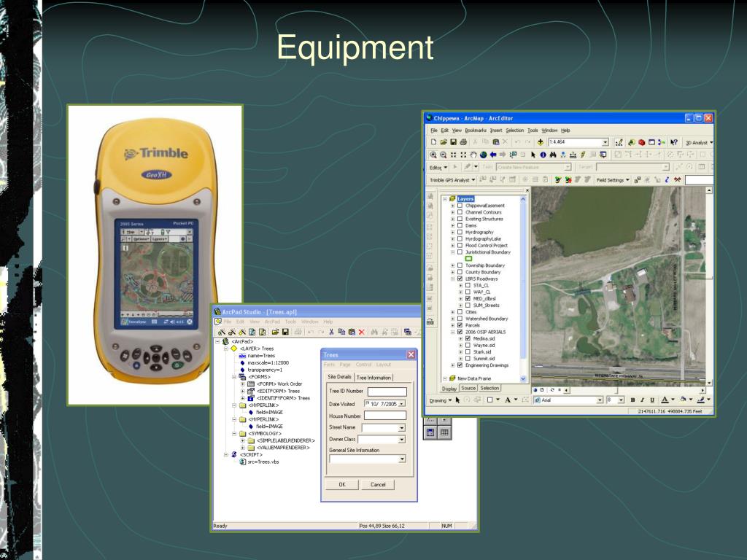Click the Add Data plus icon
The height and width of the screenshot is (560, 747).
(541, 142)
